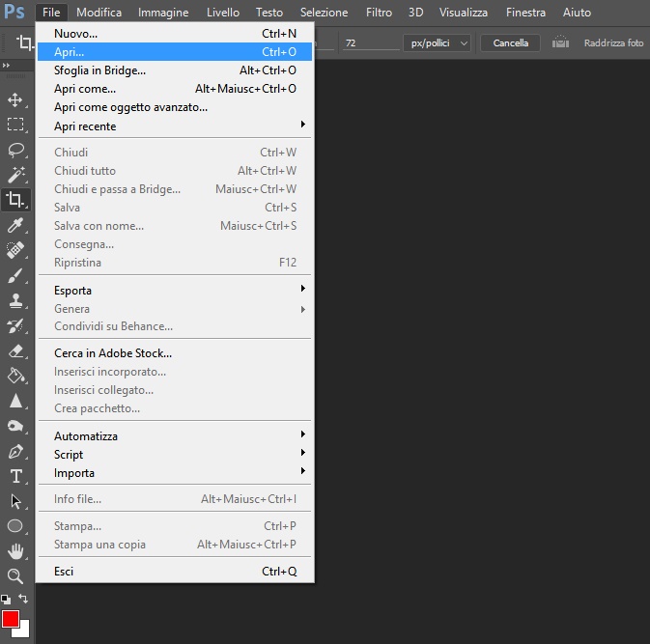Expand the Importa submenu
The height and width of the screenshot is (644, 650).
[x=175, y=473]
